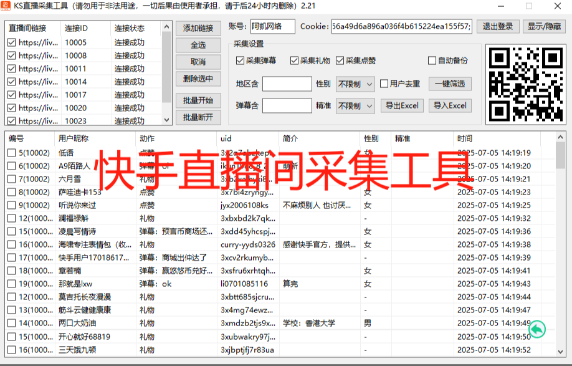
Task: Sort by the 连接状态 column header
Action: coord(135,28)
